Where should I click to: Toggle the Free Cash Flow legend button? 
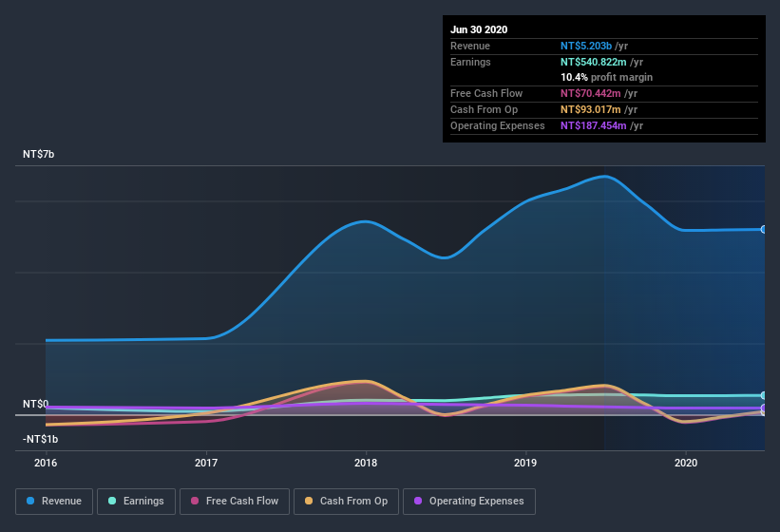(235, 502)
